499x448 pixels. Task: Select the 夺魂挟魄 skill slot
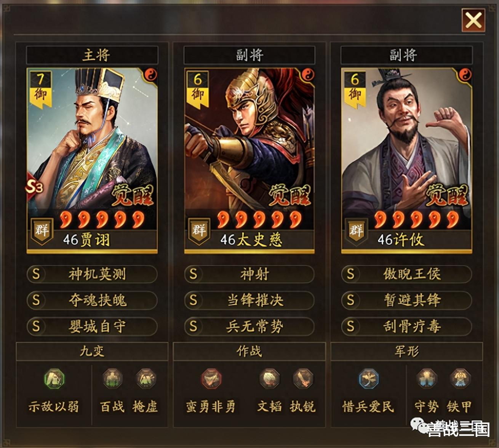tap(92, 300)
